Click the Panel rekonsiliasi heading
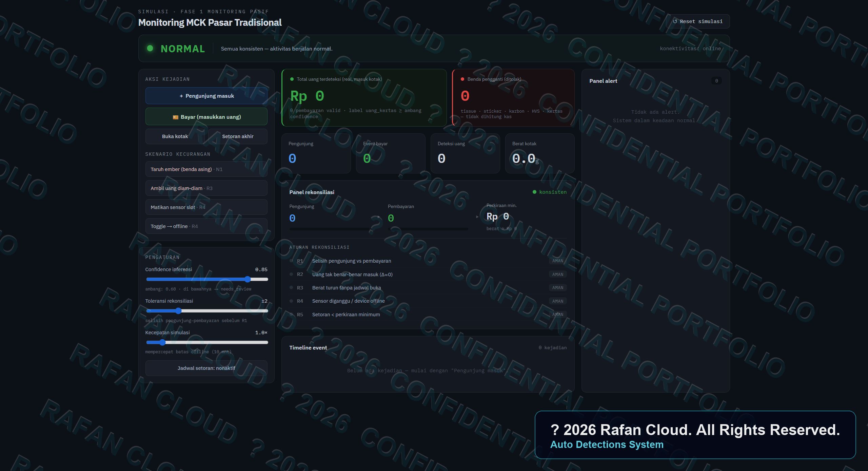Screen dimensions: 868x471 [312, 192]
